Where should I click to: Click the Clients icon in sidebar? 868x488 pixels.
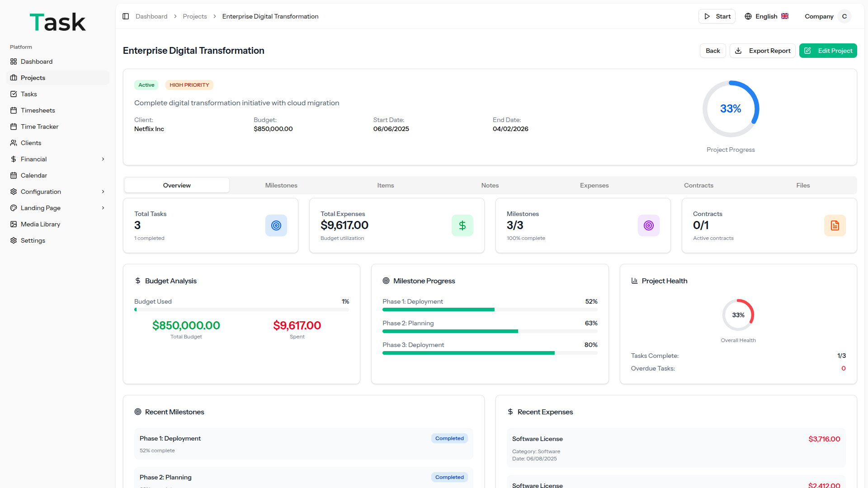point(14,143)
